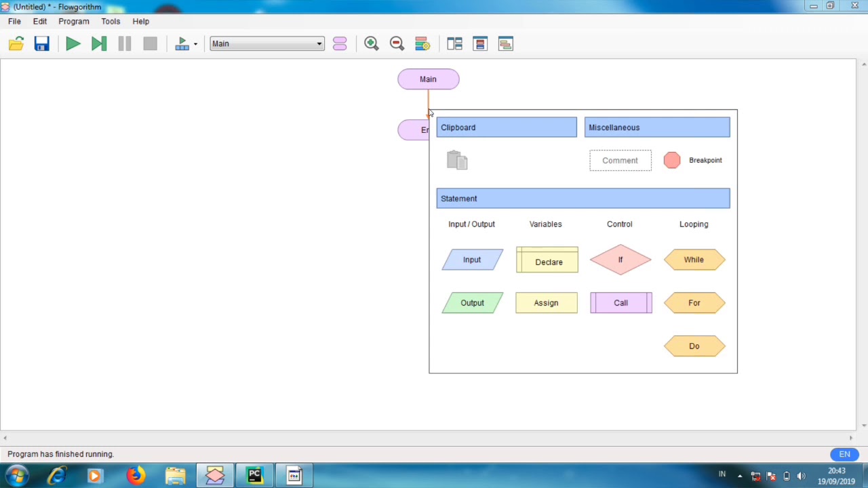Click the Looping column label

point(694,224)
